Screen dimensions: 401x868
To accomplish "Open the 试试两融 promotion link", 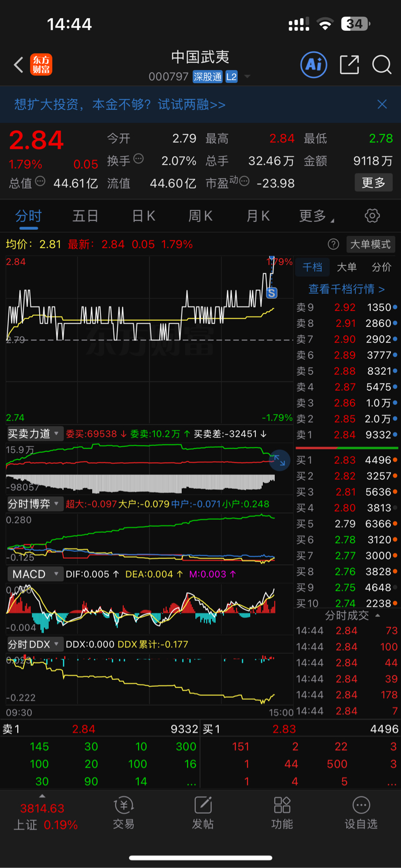I will pyautogui.click(x=192, y=104).
